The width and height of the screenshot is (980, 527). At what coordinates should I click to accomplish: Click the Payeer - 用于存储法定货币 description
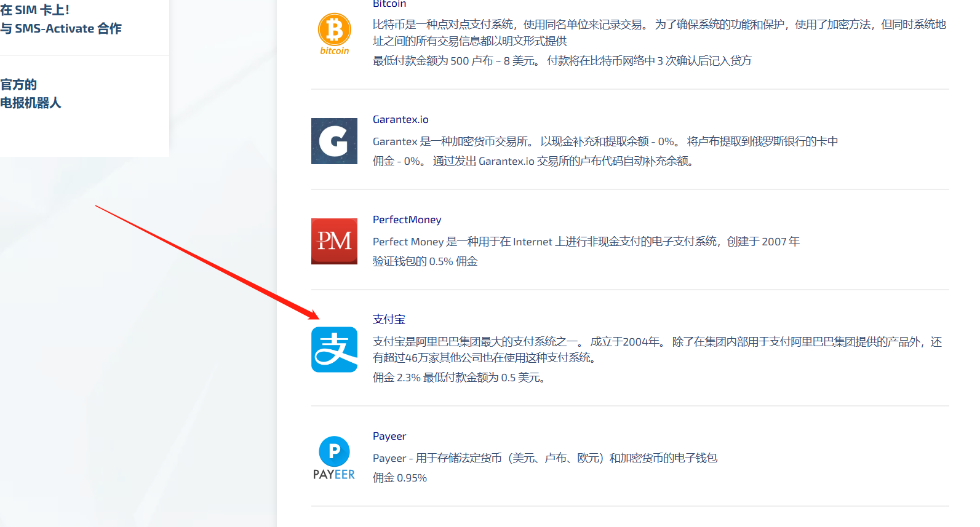[x=545, y=458]
